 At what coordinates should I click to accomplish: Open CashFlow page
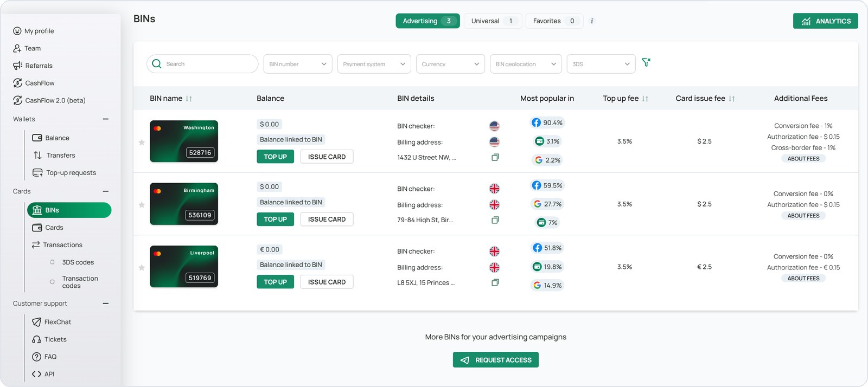pyautogui.click(x=34, y=83)
